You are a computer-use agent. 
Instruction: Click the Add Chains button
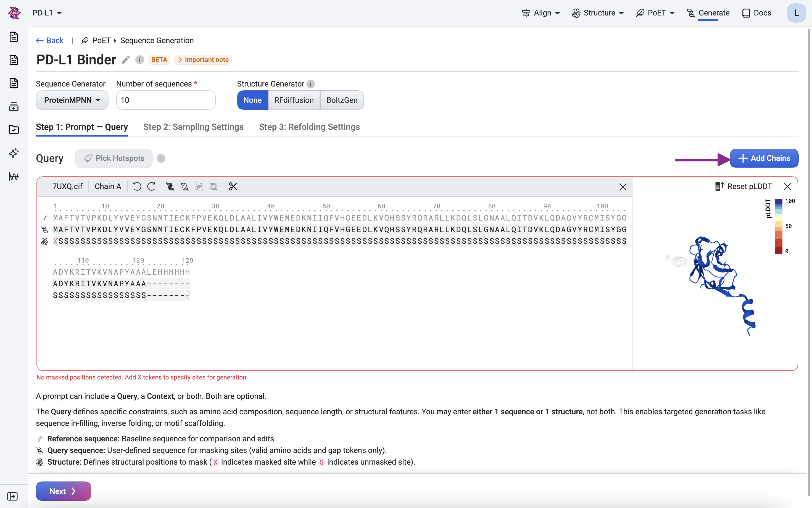point(764,158)
